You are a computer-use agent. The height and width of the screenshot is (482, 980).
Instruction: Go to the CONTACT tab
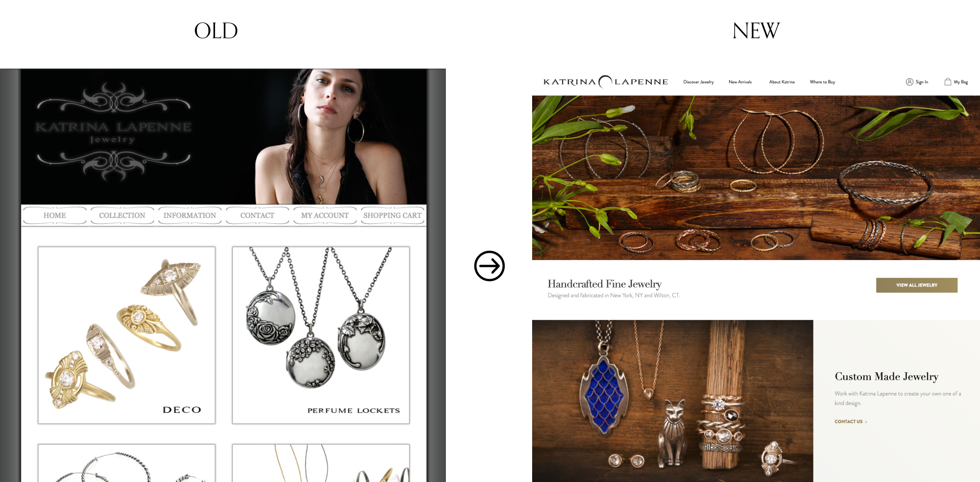pos(257,216)
